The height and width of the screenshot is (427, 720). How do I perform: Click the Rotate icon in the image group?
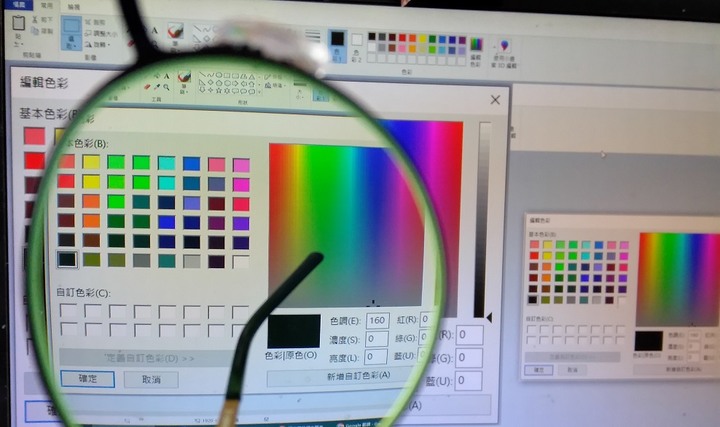88,45
